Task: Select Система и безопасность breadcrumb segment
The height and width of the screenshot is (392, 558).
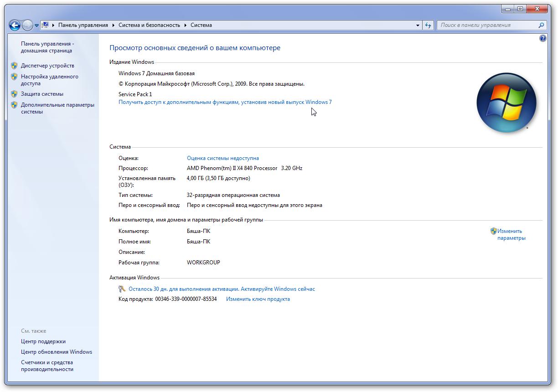Action: [149, 26]
